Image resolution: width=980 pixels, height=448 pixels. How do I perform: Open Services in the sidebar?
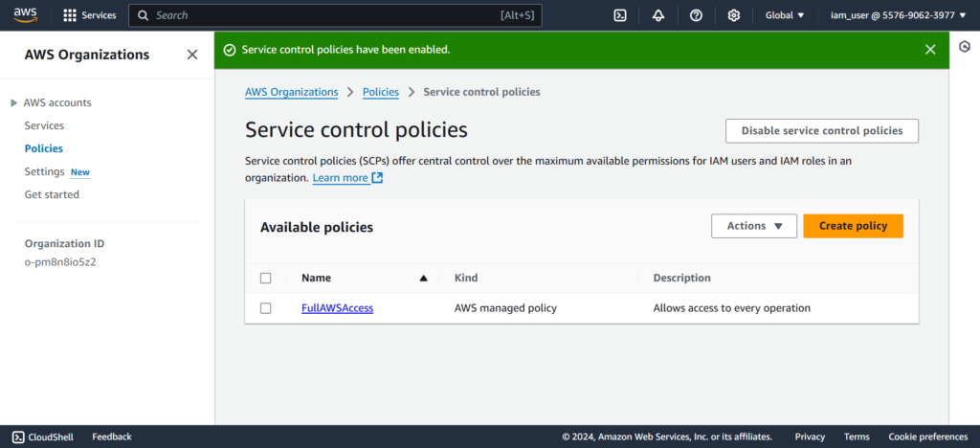tap(44, 125)
